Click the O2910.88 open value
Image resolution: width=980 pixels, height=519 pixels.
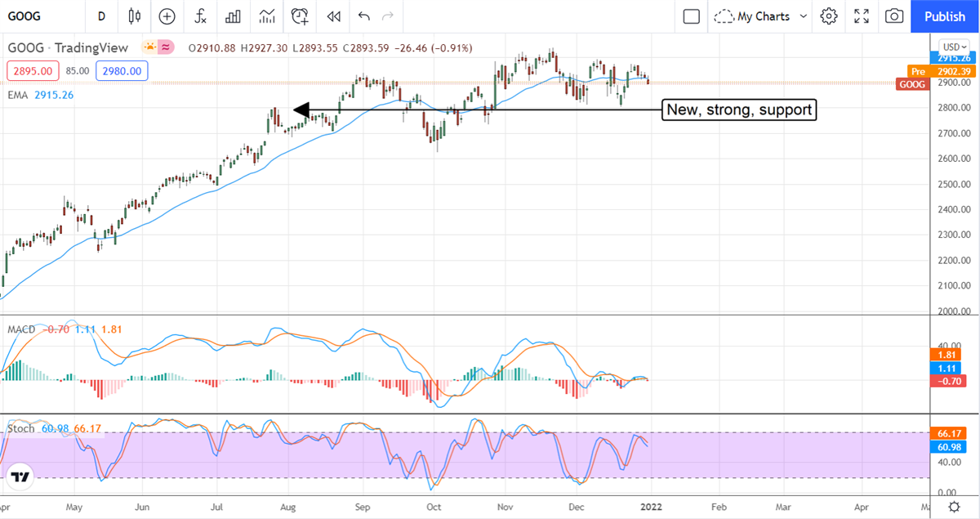point(212,48)
